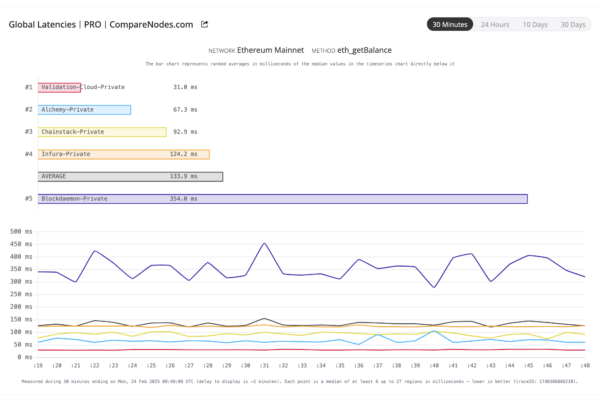This screenshot has height=400, width=600.
Task: Select the 30 Minutes time range
Action: [450, 24]
